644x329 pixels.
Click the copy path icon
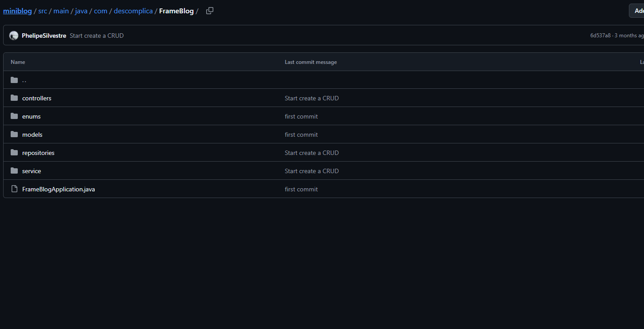click(x=210, y=11)
